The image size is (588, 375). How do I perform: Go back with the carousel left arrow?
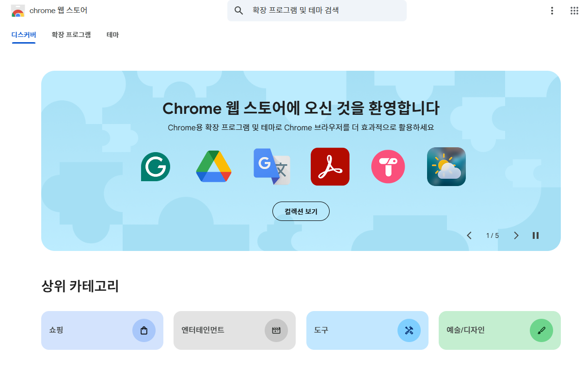click(469, 235)
